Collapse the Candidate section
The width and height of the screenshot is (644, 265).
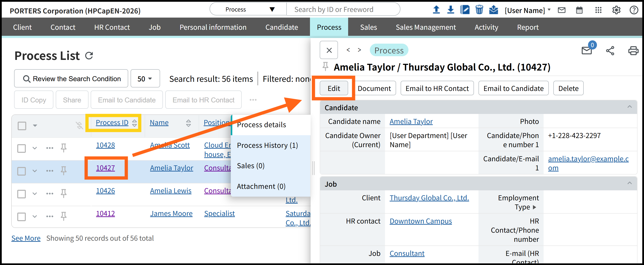tap(629, 107)
